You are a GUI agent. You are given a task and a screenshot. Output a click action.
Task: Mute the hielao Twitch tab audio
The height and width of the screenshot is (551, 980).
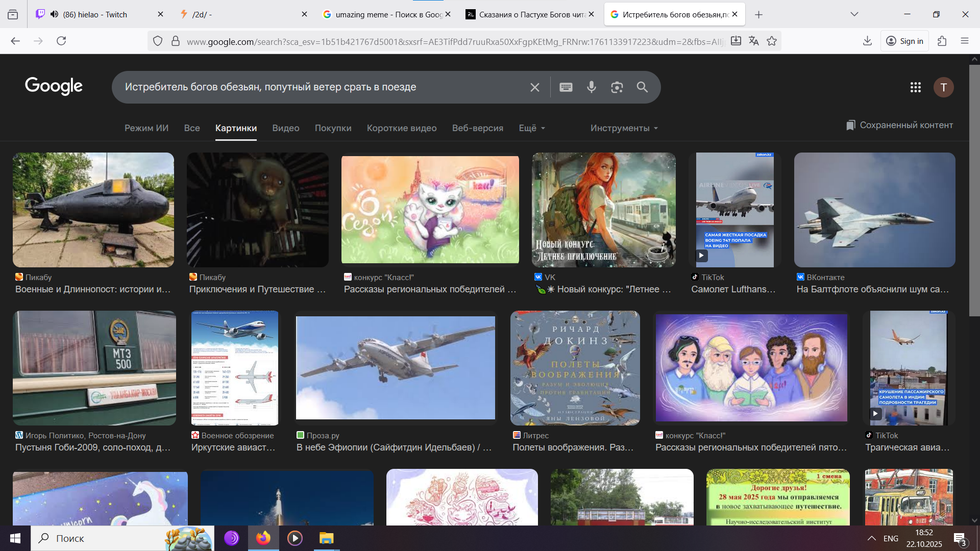tap(54, 14)
